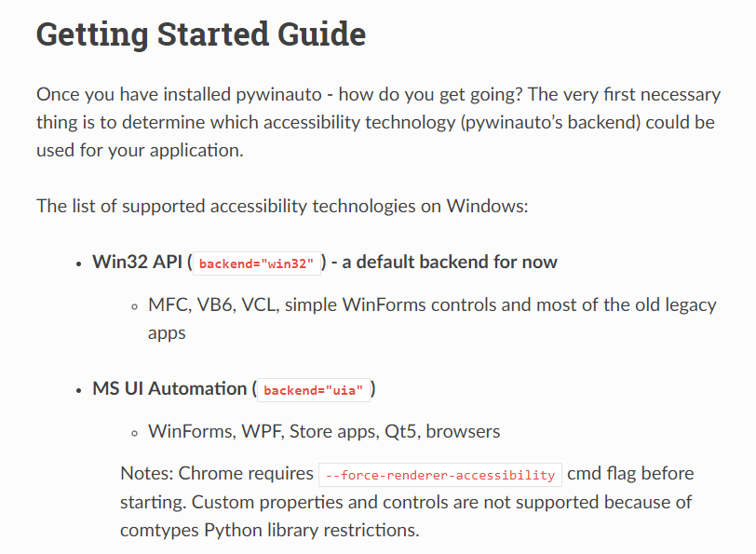Select the bold MS UI Automation text
Viewport: 756px width, 554px height.
169,389
